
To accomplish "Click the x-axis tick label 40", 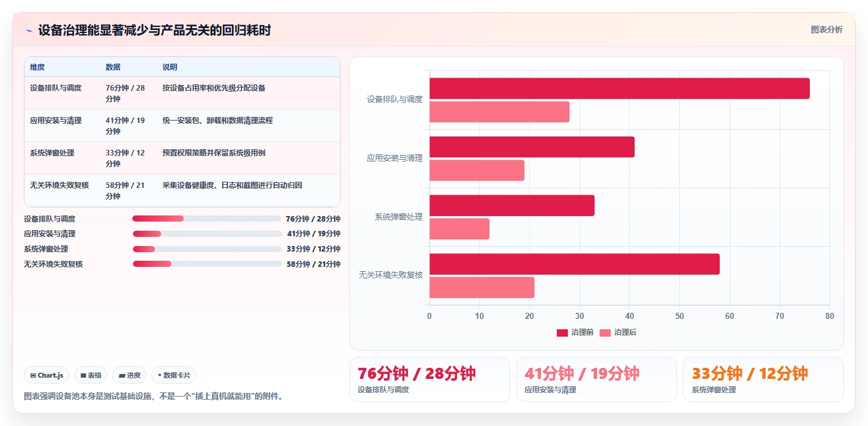I will tap(629, 316).
